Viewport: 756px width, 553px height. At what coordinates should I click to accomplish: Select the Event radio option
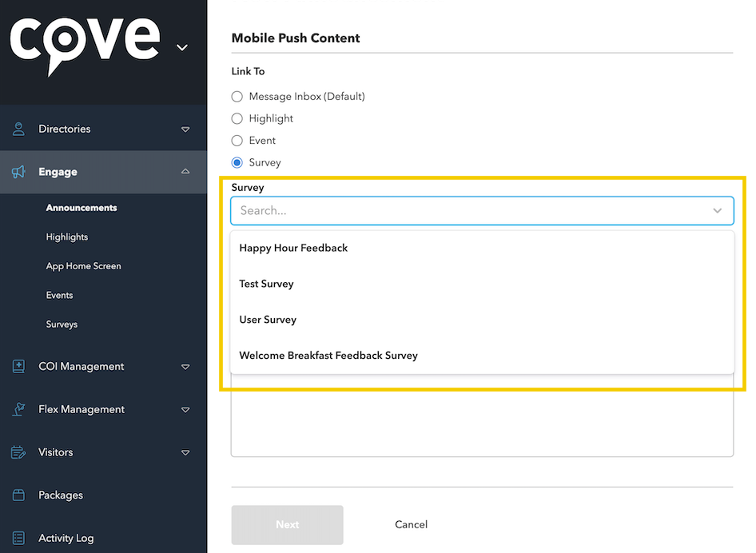click(x=237, y=141)
